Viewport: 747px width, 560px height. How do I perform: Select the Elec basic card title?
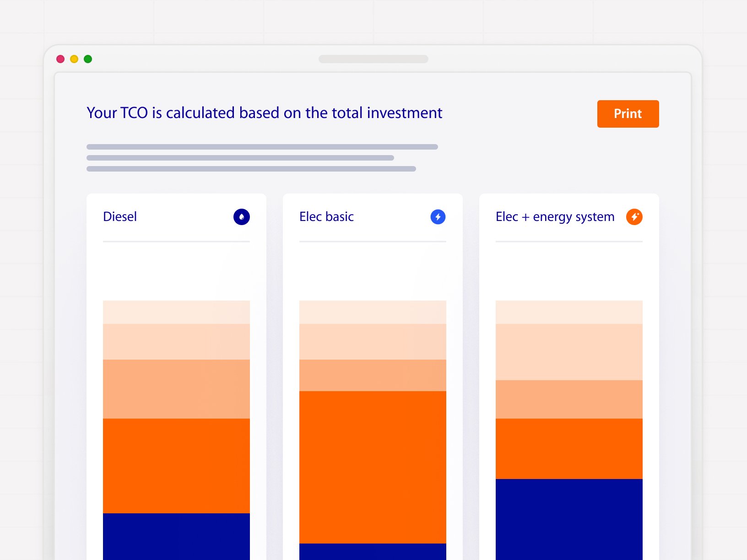tap(326, 216)
